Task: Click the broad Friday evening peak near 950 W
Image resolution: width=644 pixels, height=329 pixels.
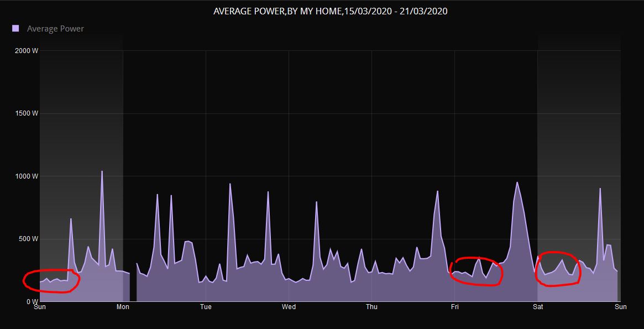Action: tap(517, 183)
